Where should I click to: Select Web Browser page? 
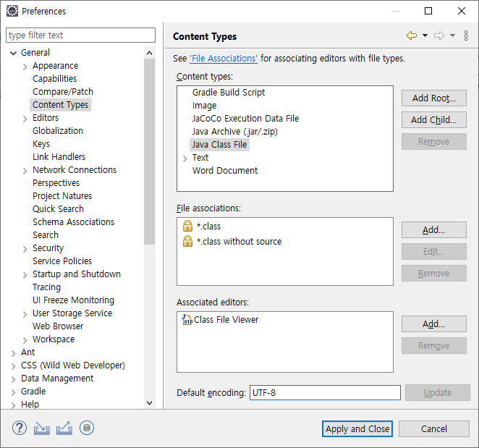click(x=58, y=326)
